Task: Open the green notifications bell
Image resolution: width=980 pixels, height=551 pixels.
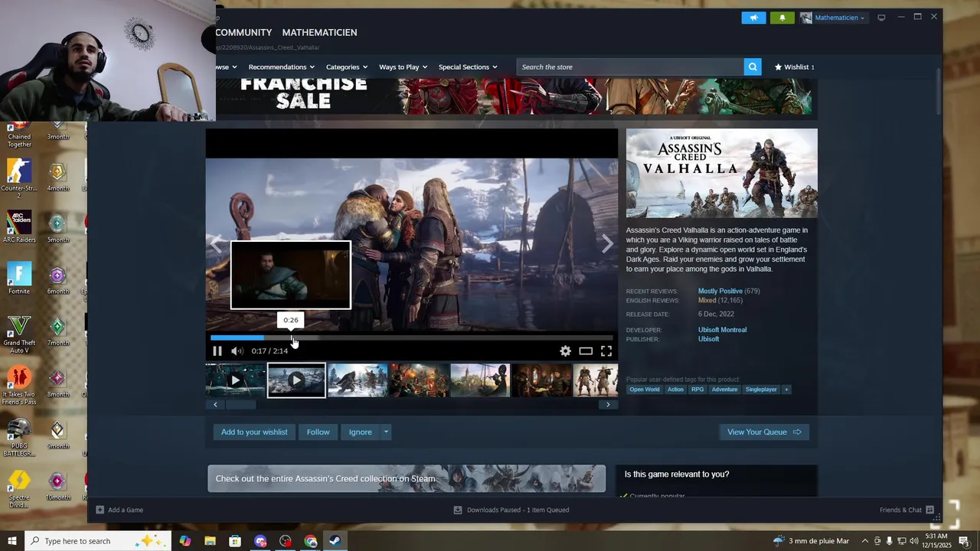Action: pyautogui.click(x=782, y=18)
